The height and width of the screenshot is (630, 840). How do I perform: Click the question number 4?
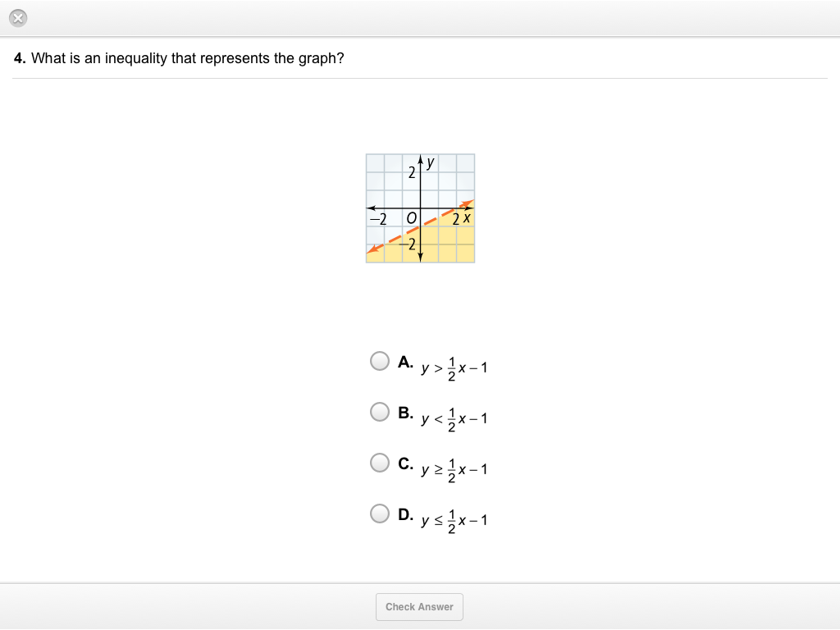[20, 59]
